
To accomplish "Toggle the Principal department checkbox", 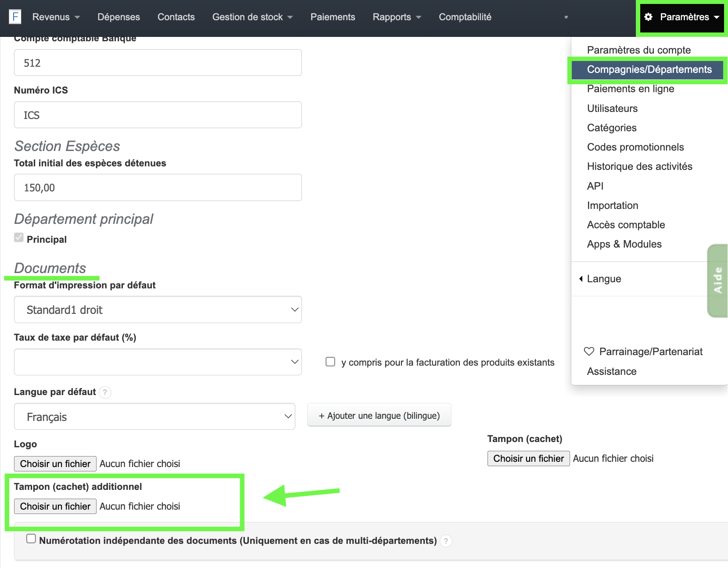I will (19, 238).
